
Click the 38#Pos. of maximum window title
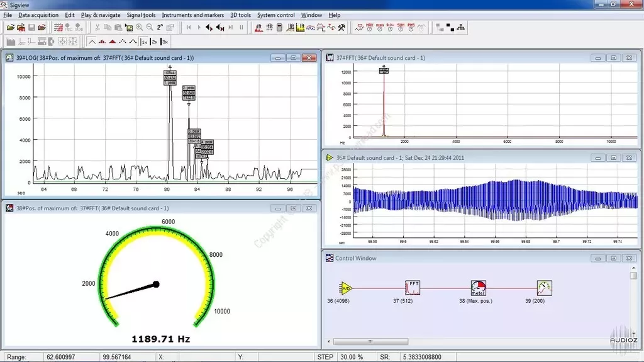92,208
